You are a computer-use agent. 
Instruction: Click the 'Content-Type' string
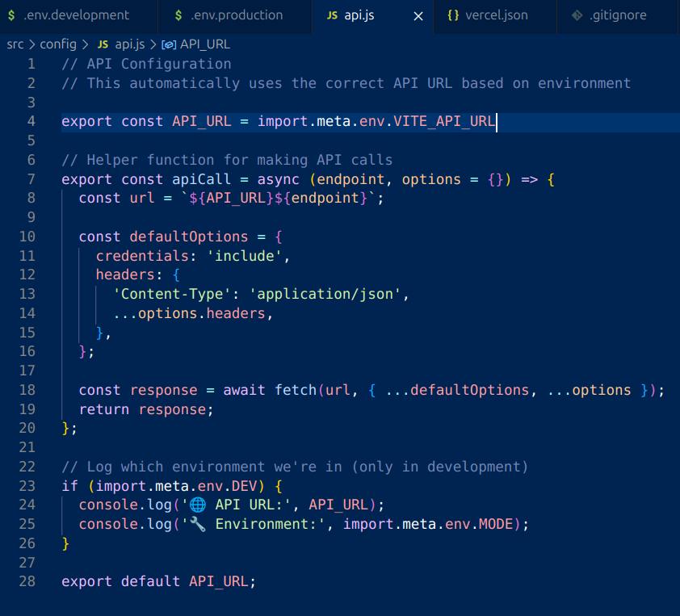pos(172,294)
